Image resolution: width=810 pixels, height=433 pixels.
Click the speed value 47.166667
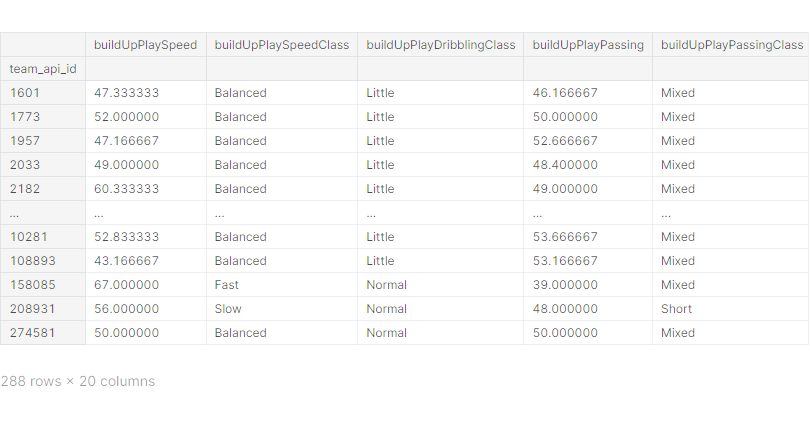point(127,141)
